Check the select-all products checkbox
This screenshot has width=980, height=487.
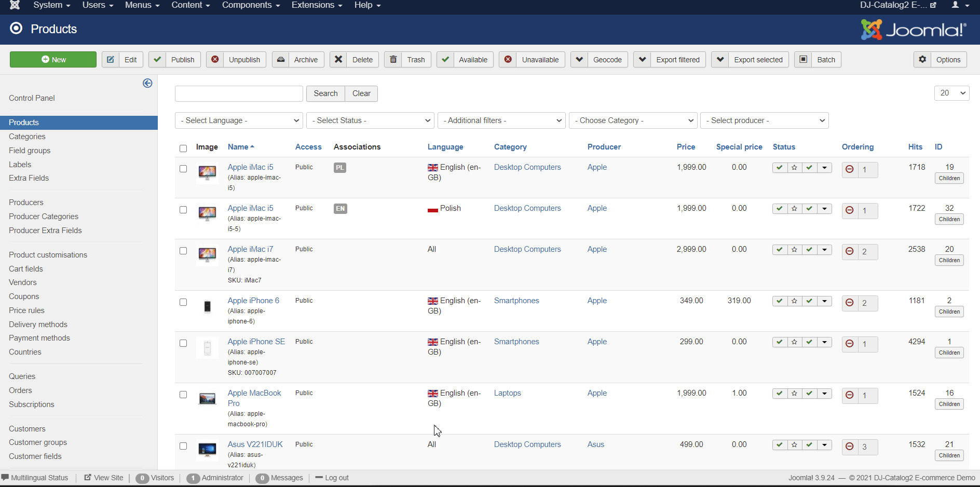[183, 148]
